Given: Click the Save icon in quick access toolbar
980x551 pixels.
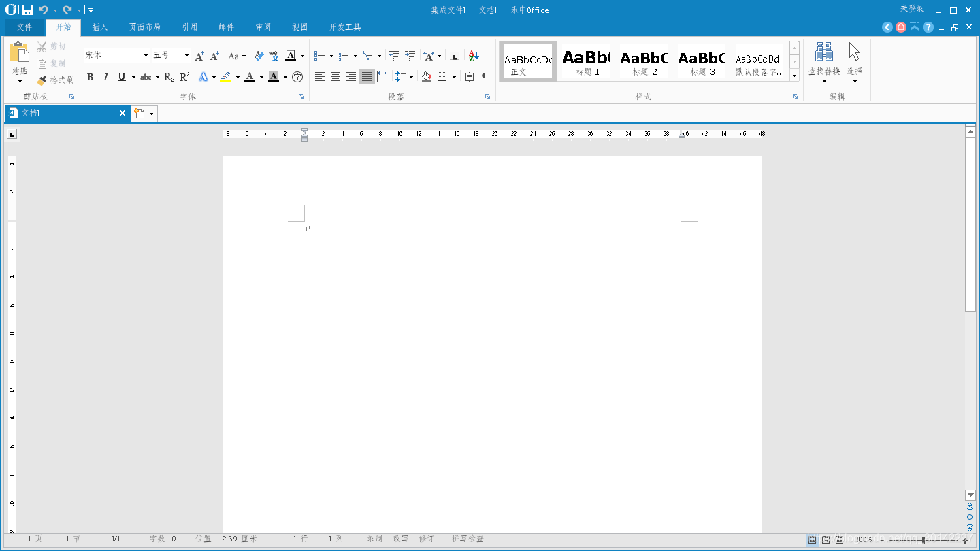Looking at the screenshot, I should pyautogui.click(x=27, y=10).
